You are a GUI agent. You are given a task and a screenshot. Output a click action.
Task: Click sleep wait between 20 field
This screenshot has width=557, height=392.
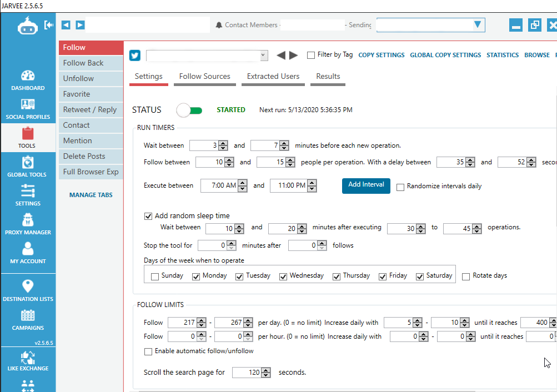tap(283, 229)
